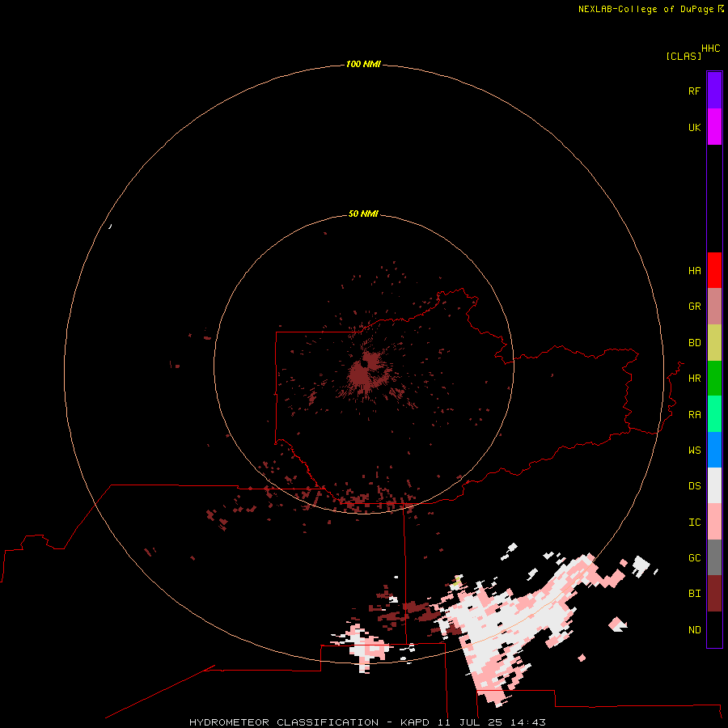Click the 50 NMI range ring label
Screen dimensions: 728x728
tap(363, 214)
